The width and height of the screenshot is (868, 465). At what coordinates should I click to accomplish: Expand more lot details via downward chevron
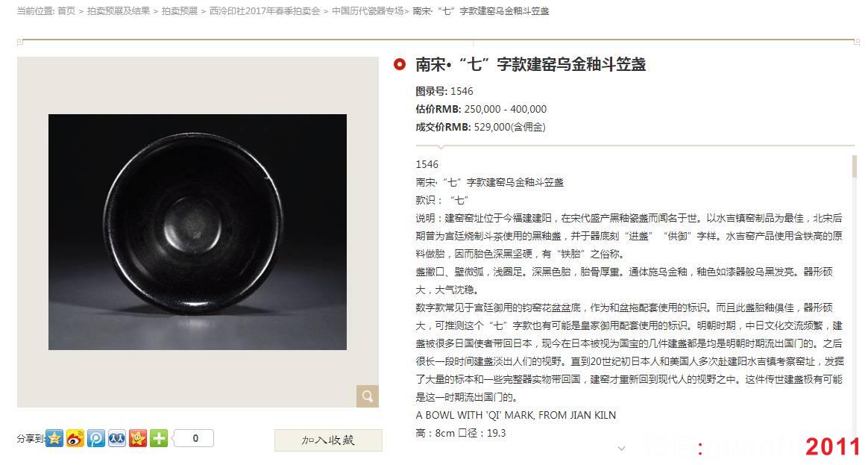623,448
